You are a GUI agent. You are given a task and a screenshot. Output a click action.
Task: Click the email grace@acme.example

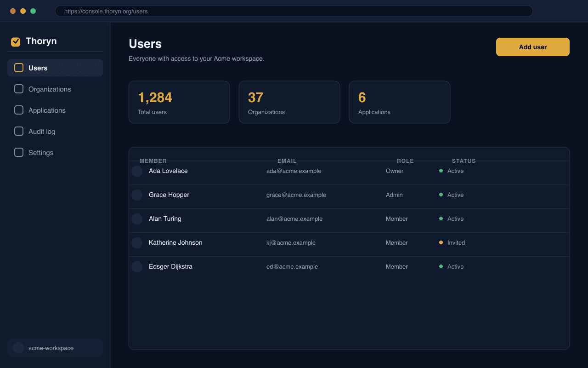pyautogui.click(x=296, y=195)
